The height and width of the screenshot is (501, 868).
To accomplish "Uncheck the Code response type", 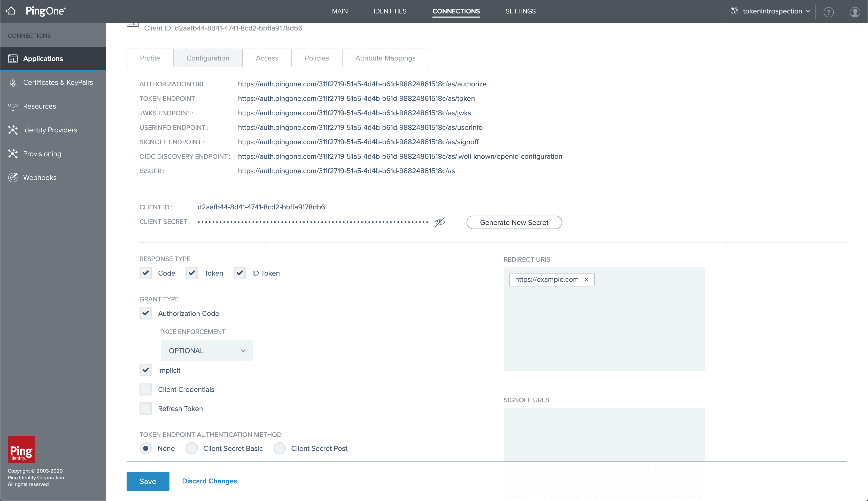I will point(146,273).
